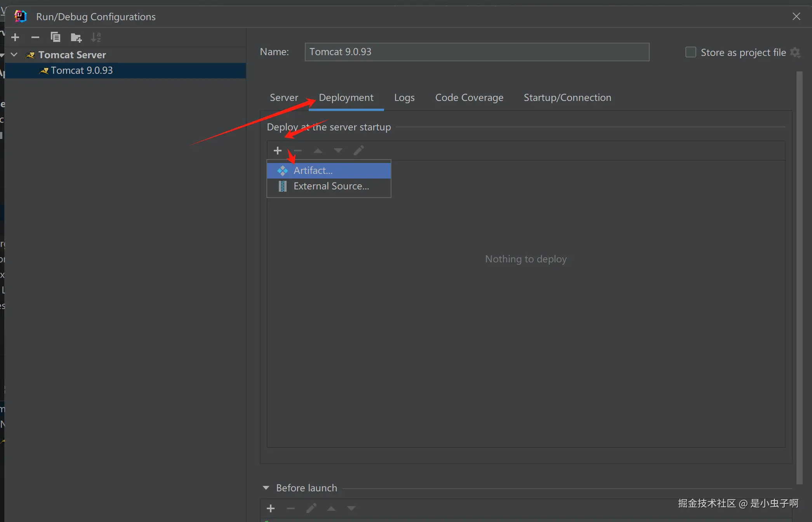812x522 pixels.
Task: Click the deployment Add plus icon
Action: pyautogui.click(x=277, y=151)
